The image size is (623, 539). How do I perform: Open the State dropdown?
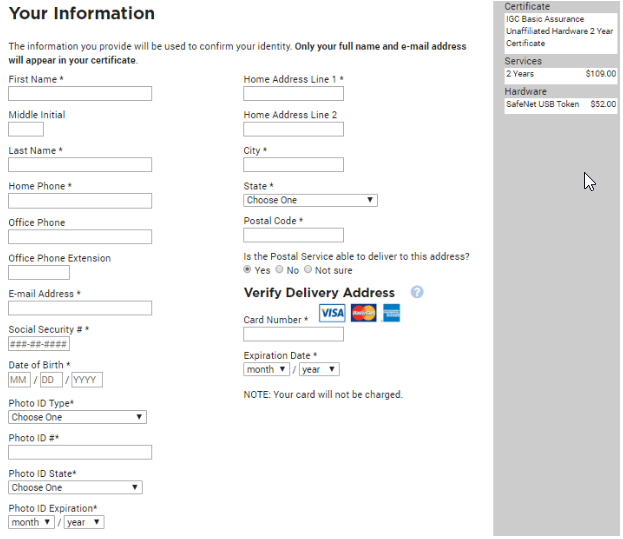click(310, 200)
